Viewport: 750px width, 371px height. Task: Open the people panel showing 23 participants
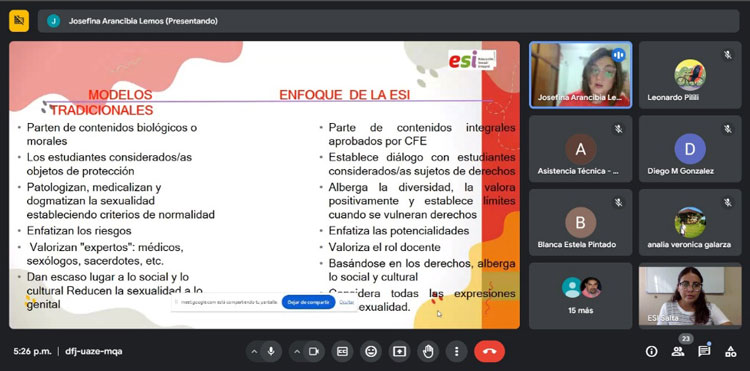coord(678,352)
